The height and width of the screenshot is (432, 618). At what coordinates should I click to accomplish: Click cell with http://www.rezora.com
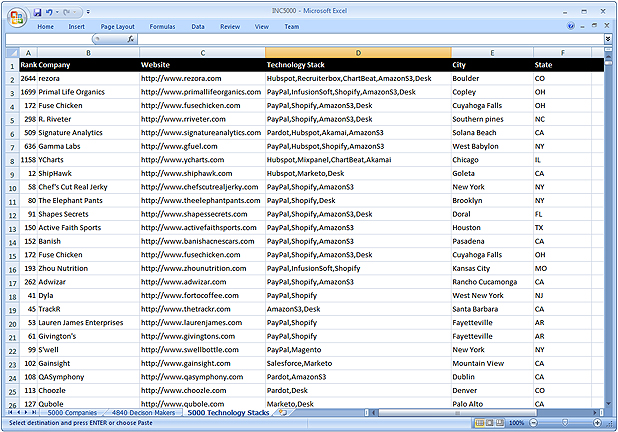(203, 78)
